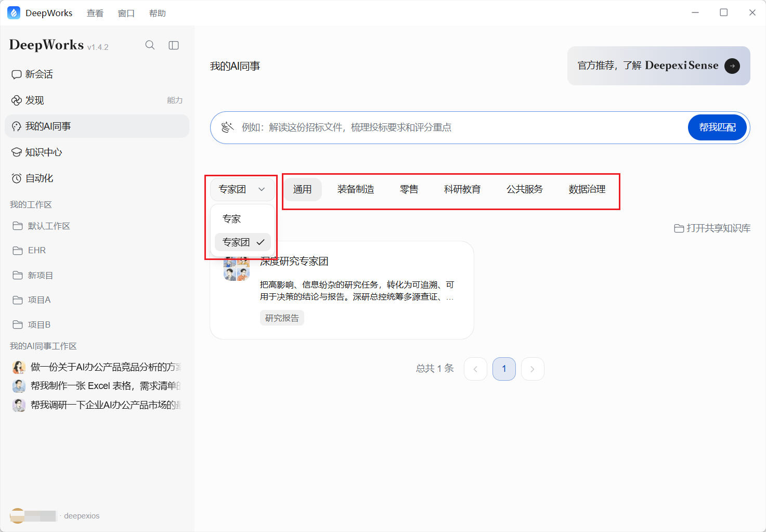Go to the next results page

click(533, 369)
